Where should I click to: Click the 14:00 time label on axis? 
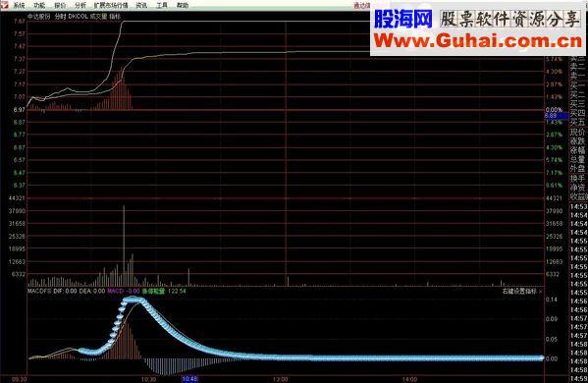click(409, 379)
